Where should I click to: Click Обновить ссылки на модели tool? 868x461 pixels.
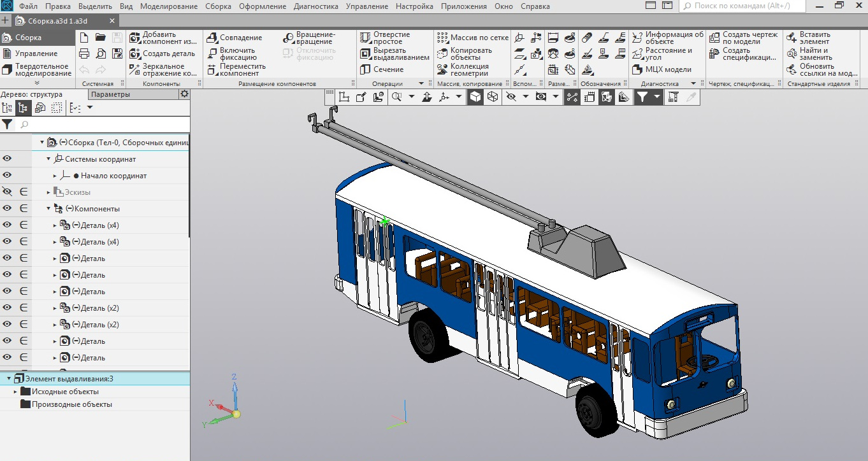[821, 69]
